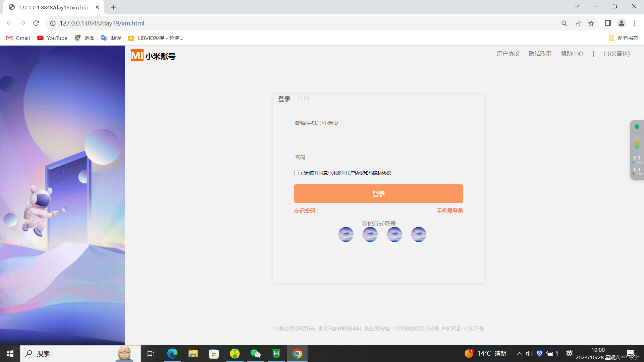Toggle the browser side panel

[608, 23]
